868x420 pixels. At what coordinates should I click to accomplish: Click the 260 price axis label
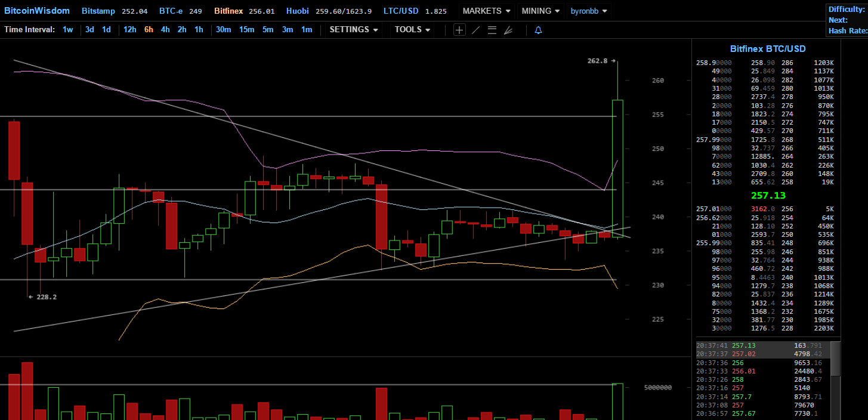pos(657,81)
